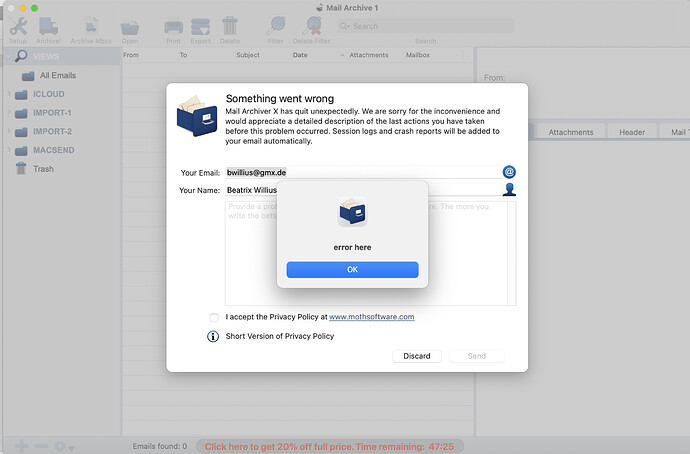Image resolution: width=690 pixels, height=454 pixels.
Task: Click the Archive! toolbar icon
Action: (x=48, y=26)
